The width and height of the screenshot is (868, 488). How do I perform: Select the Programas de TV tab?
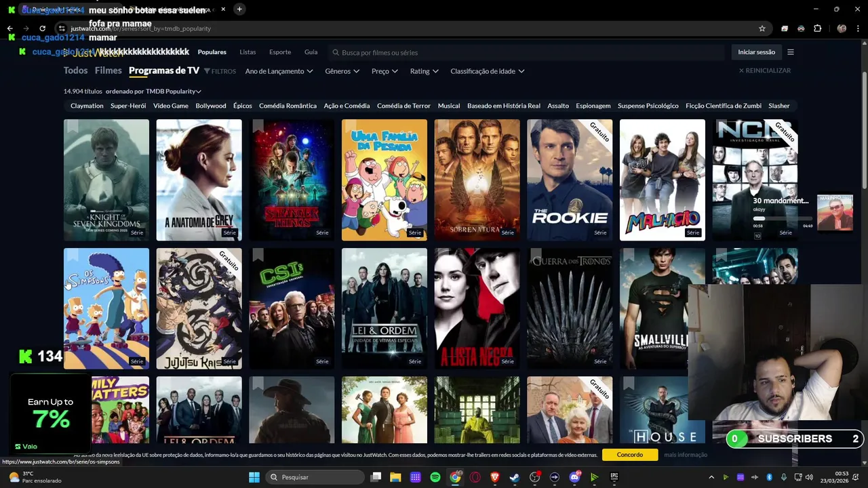(164, 70)
